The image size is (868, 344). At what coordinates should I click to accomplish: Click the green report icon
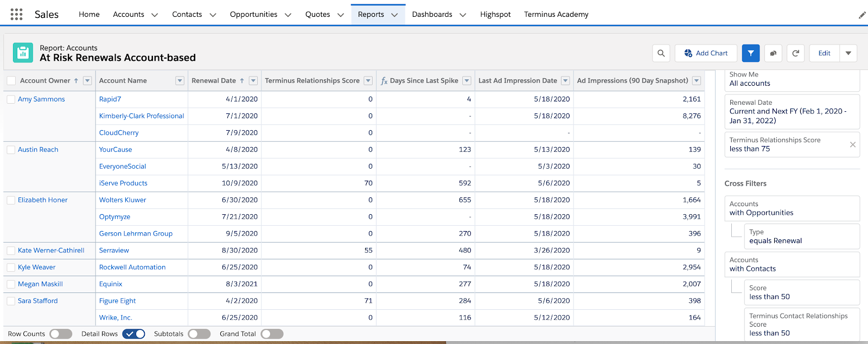pos(23,53)
